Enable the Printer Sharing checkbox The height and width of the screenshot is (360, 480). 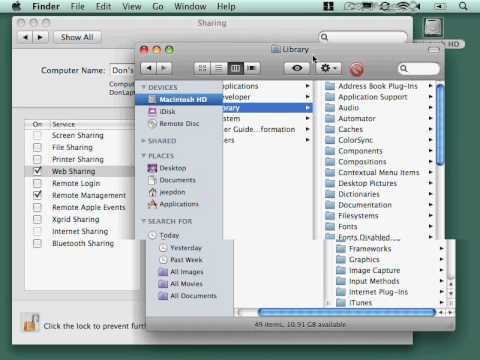pyautogui.click(x=37, y=159)
